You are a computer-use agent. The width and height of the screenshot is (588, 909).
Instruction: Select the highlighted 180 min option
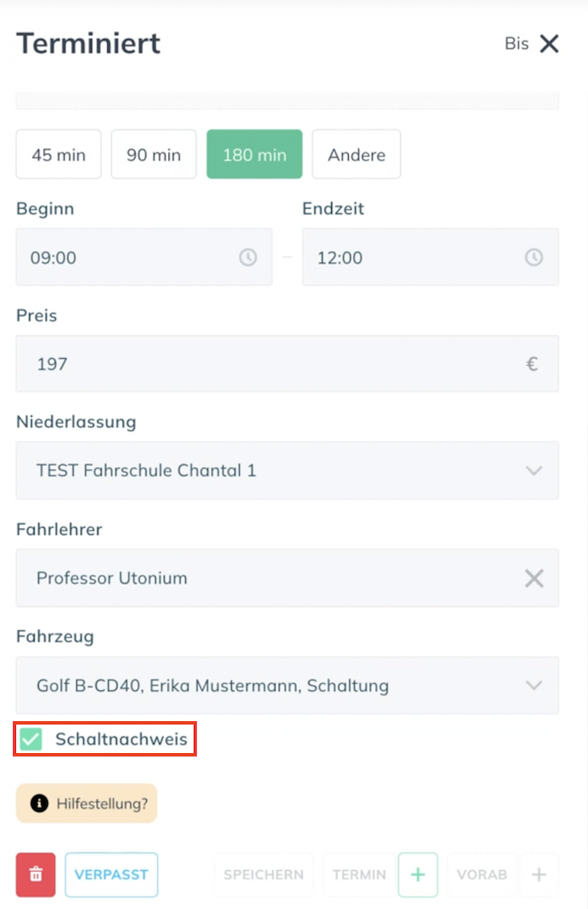[254, 154]
